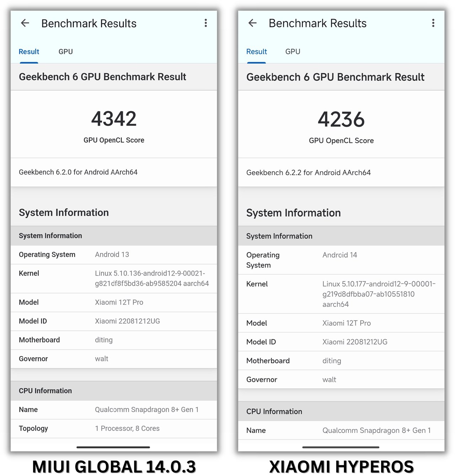The height and width of the screenshot is (476, 455).
Task: Tap the CPU Information section header on HyperOS
Action: click(x=274, y=411)
